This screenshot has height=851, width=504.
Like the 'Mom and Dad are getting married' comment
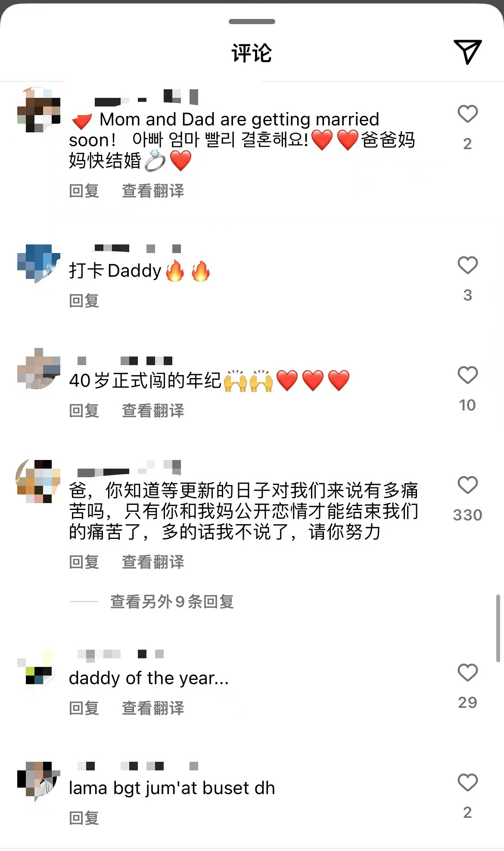click(467, 114)
